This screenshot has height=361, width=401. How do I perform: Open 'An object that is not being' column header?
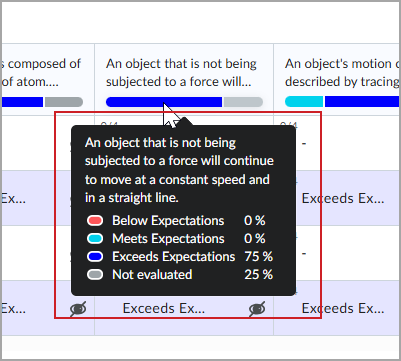(181, 72)
